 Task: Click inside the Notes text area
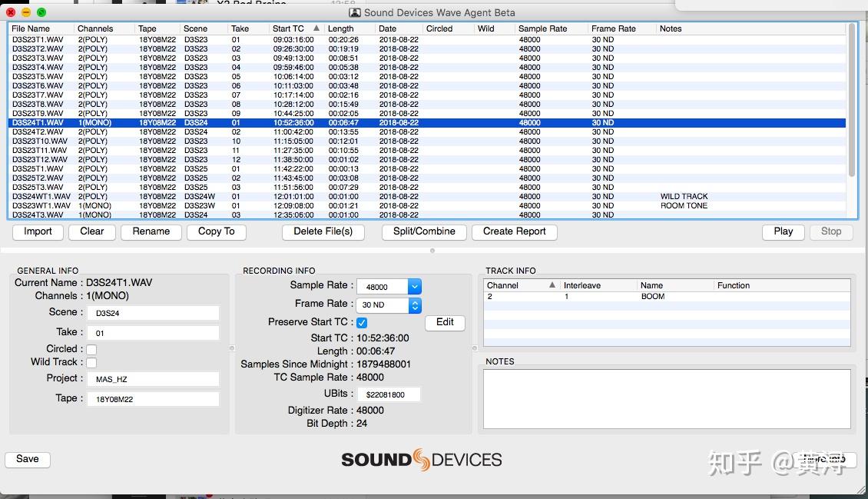[x=667, y=399]
